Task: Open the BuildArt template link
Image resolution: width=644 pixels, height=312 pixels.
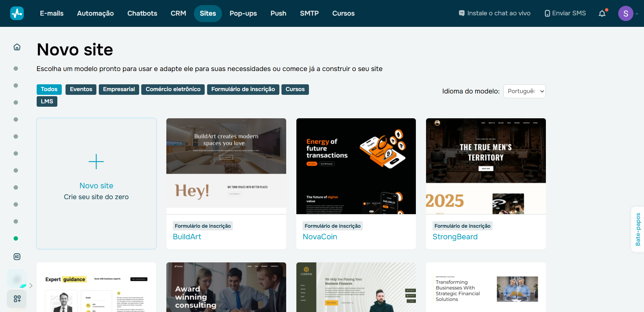Action: click(x=187, y=237)
